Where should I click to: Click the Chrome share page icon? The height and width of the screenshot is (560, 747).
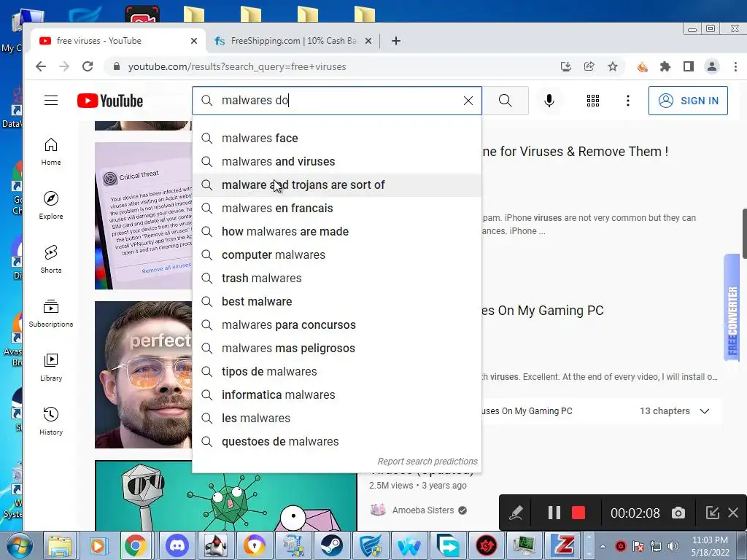click(x=589, y=66)
